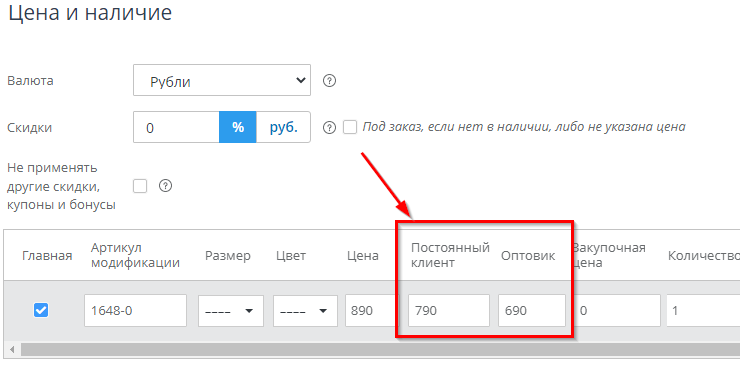Click the horizontal scrollbar under the table
This screenshot has height=373, width=740.
tap(380, 350)
